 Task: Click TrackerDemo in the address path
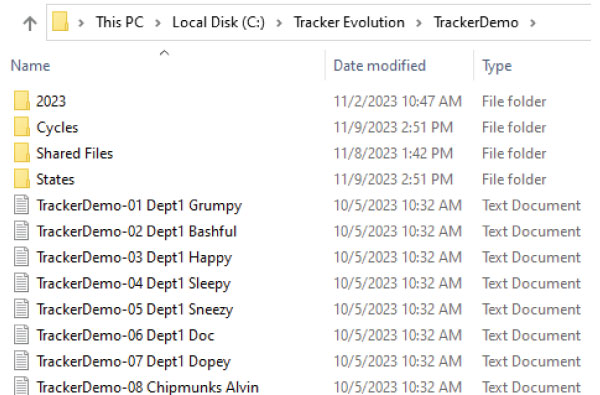pos(476,22)
